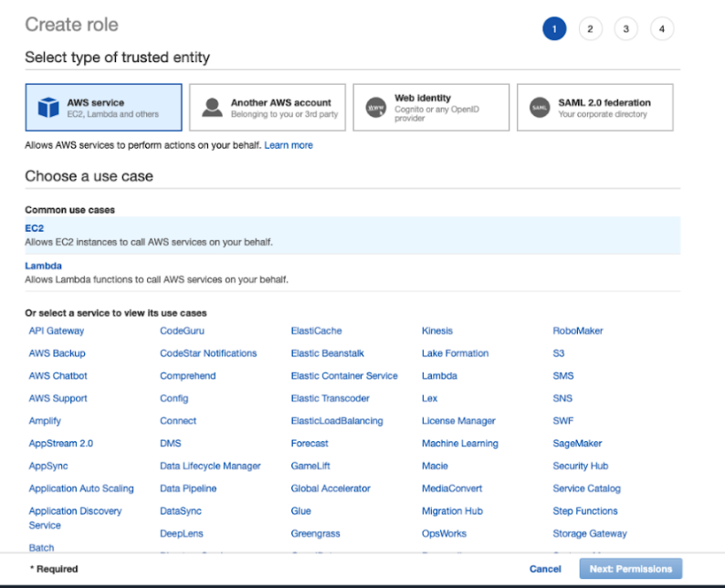
Task: Select the AWS service trusted entity card
Action: coord(103,107)
